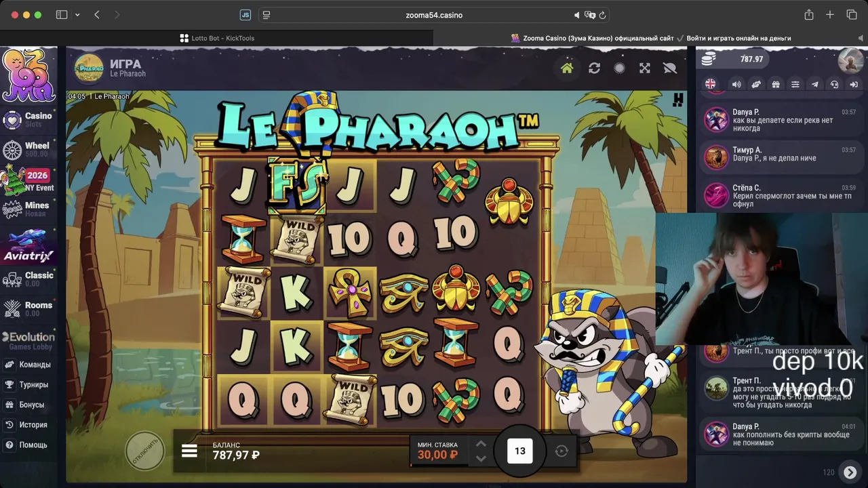Open Evolution Games Lobby
The width and height of the screenshot is (868, 488).
(28, 341)
